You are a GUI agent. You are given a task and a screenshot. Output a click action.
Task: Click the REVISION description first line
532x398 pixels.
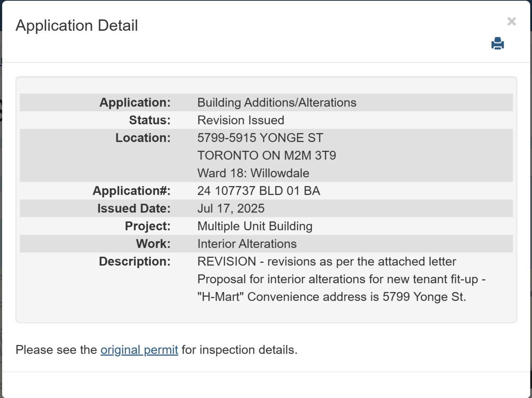[x=327, y=261]
